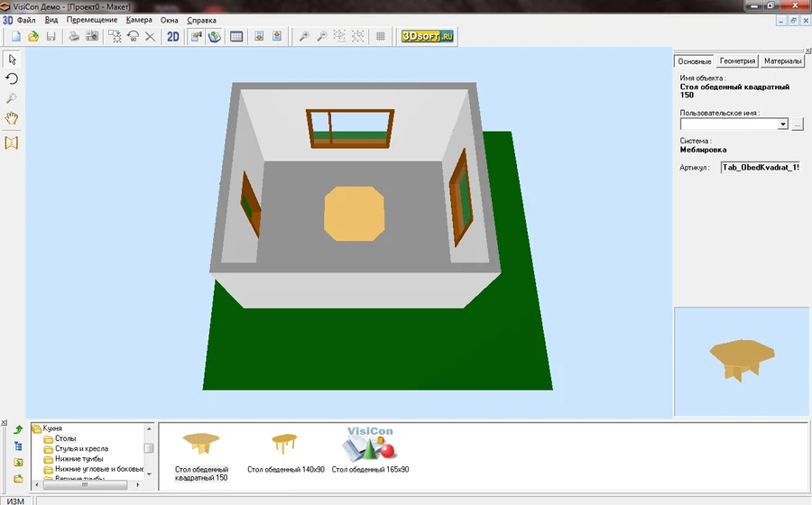The width and height of the screenshot is (812, 505).
Task: Click the magnifier zoom tool in left sidebar
Action: pos(12,98)
